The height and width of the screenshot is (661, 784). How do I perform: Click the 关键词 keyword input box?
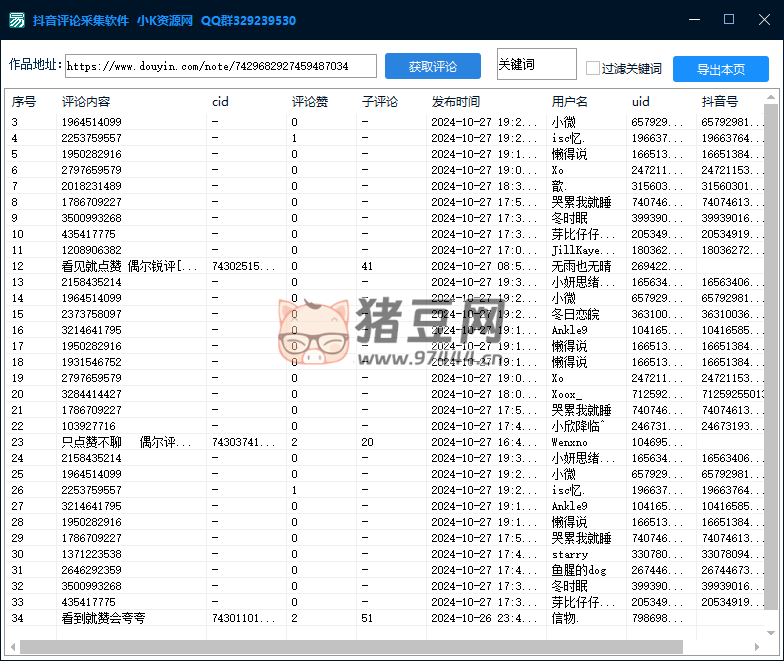click(536, 65)
